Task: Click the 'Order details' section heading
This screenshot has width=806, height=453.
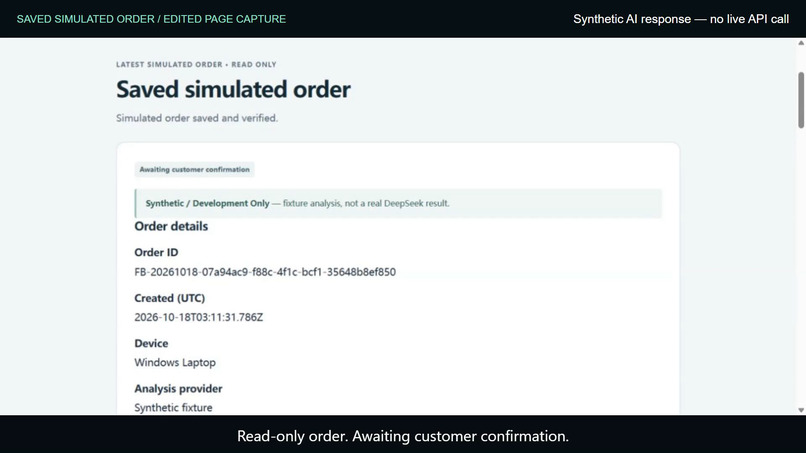Action: (171, 226)
